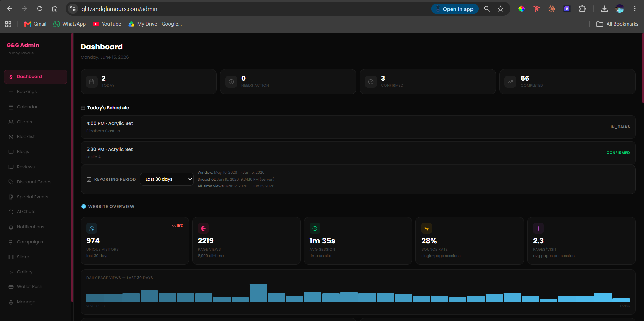Click the address bar URL

(x=119, y=9)
